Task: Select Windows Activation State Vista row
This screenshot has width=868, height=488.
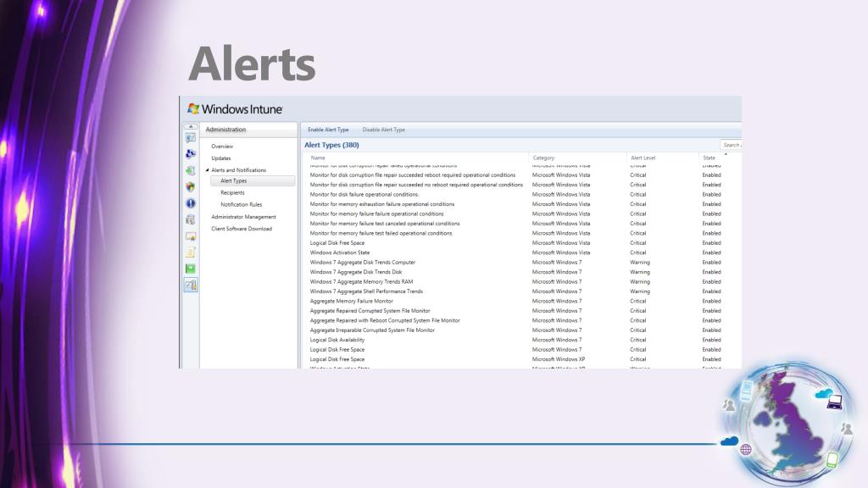Action: [520, 252]
